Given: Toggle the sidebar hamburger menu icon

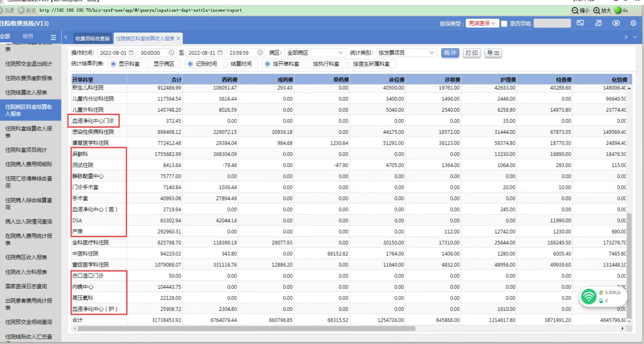Looking at the screenshot, I should 53,37.
